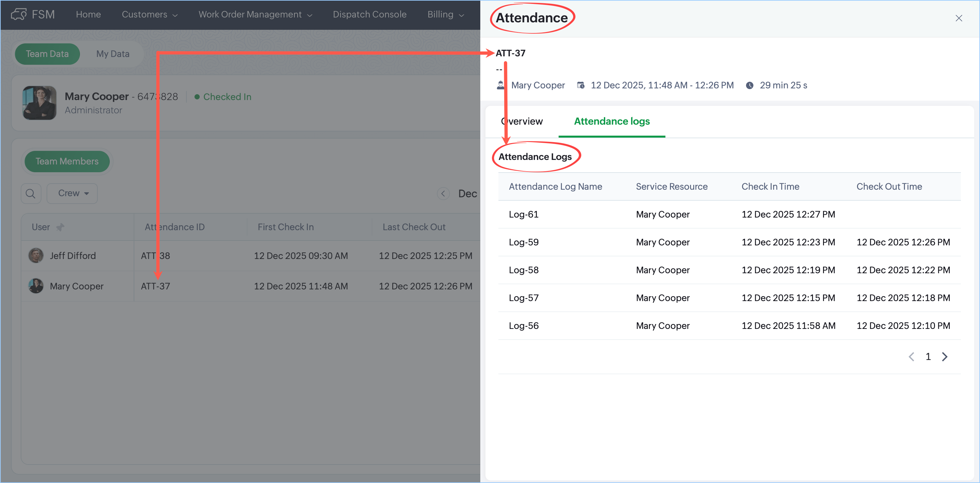Expand the Customers menu
The width and height of the screenshot is (980, 483).
pyautogui.click(x=150, y=15)
